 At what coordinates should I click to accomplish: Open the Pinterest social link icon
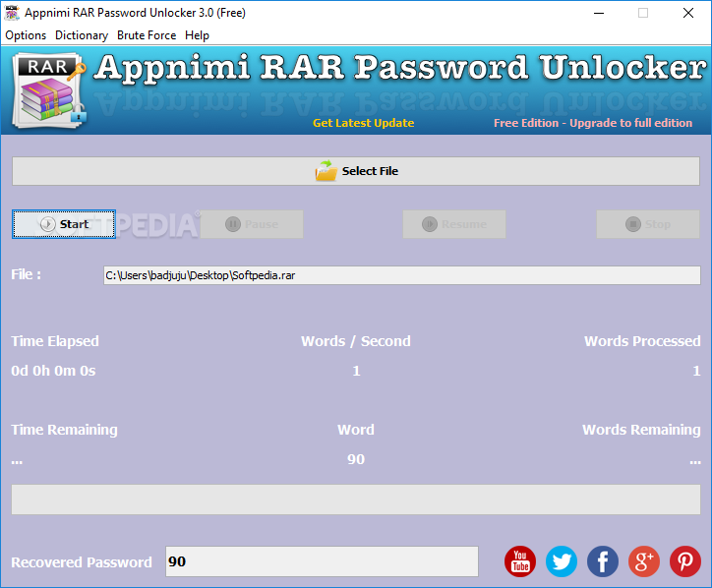(685, 561)
